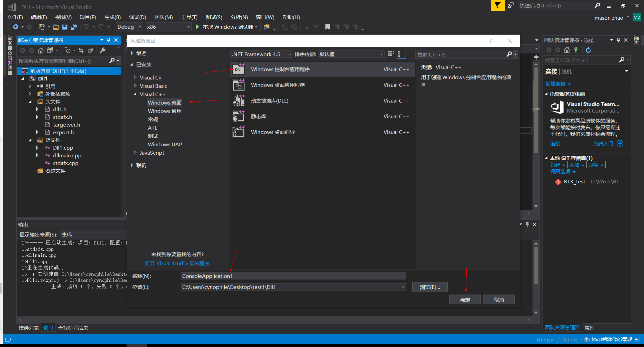644x347 pixels.
Task: Click the 名称 ConsoleApplication1 input field
Action: tap(293, 276)
